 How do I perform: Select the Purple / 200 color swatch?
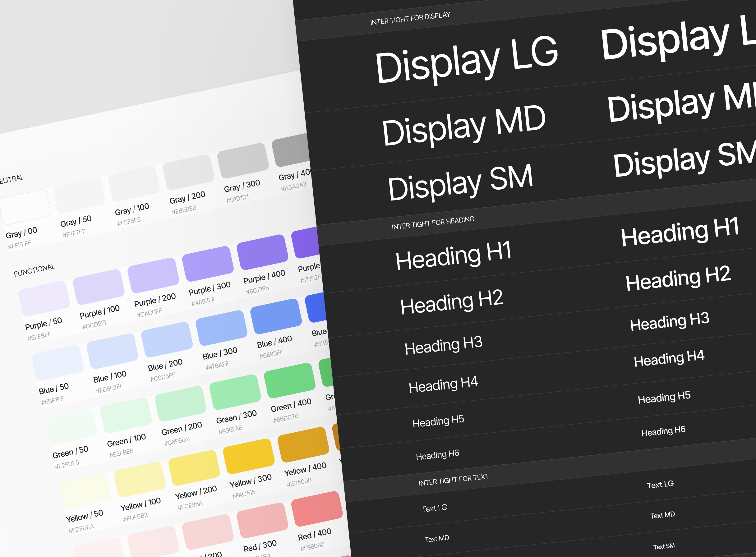coord(153,275)
